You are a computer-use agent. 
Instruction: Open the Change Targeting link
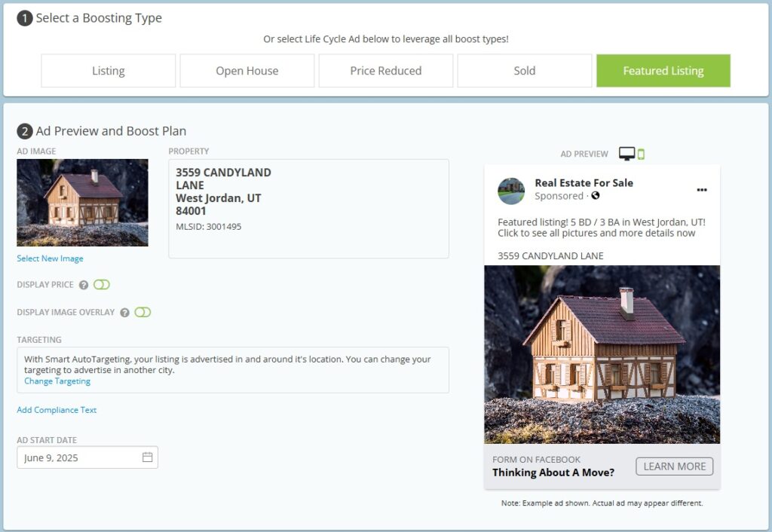[57, 381]
